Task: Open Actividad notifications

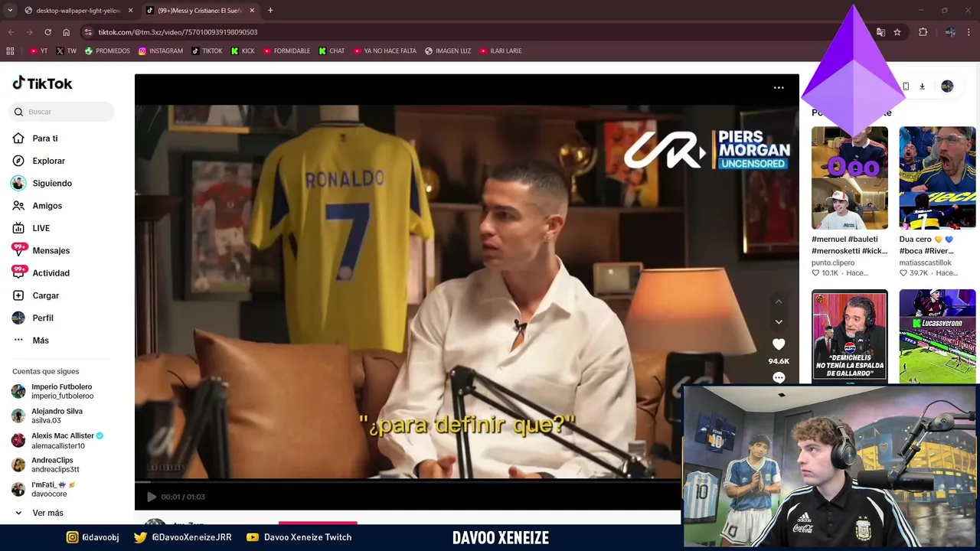Action: 51,273
